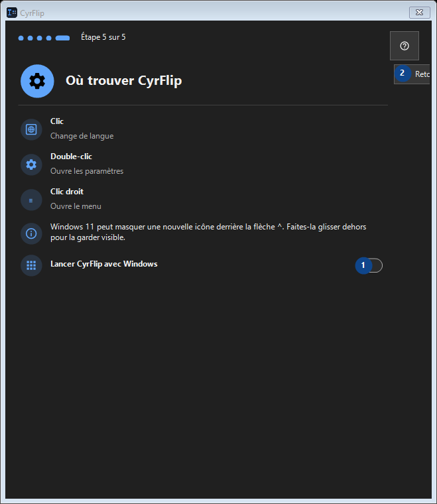Click the info circle icon near Windows 11 note
Image resolution: width=437 pixels, height=504 pixels.
point(31,233)
